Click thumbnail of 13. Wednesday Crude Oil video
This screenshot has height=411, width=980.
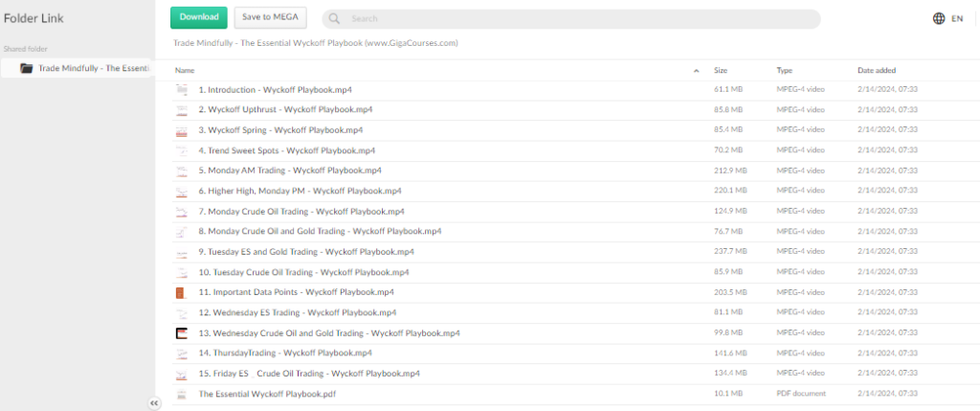coord(182,332)
